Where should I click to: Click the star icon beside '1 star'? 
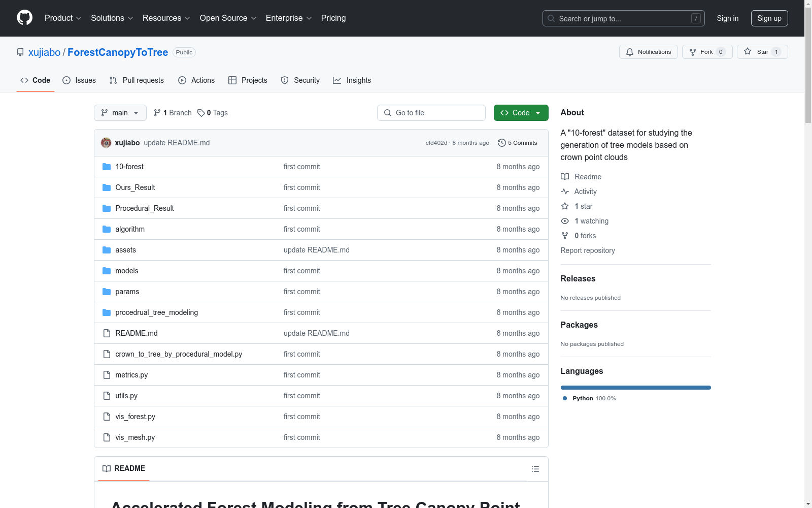pos(565,206)
